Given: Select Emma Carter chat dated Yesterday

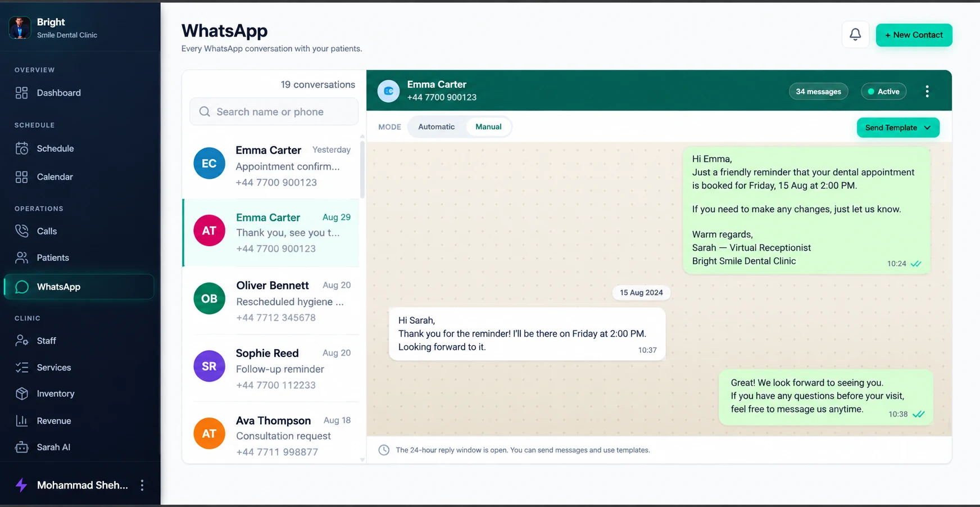Looking at the screenshot, I should pos(271,165).
